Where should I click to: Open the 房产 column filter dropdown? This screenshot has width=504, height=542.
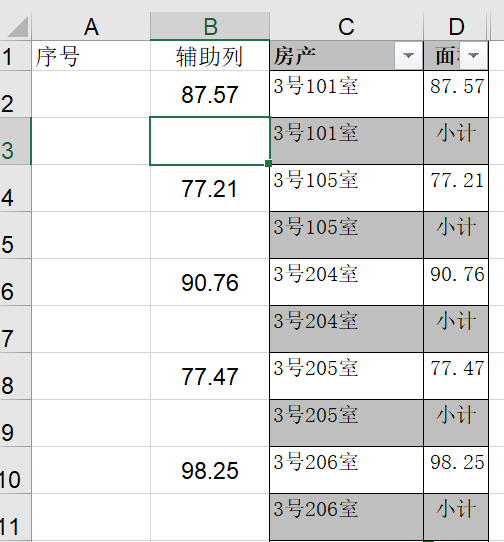pyautogui.click(x=408, y=55)
